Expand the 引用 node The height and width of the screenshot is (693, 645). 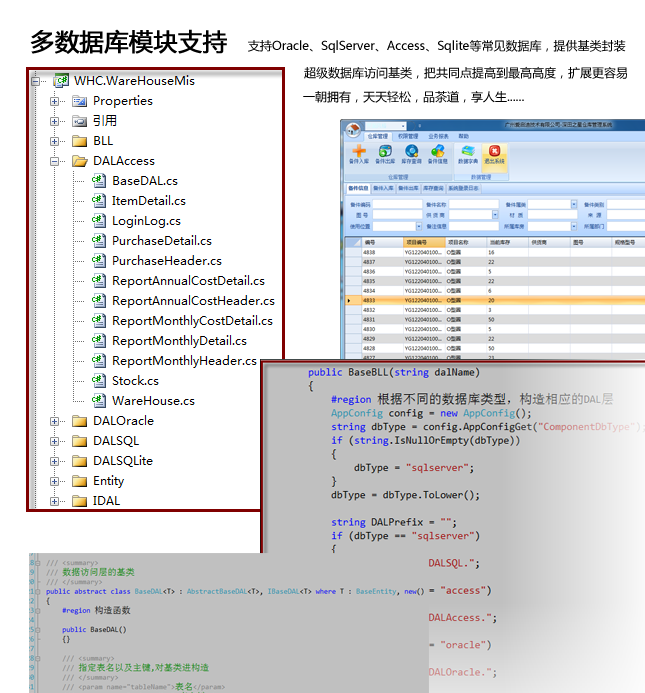click(x=54, y=122)
